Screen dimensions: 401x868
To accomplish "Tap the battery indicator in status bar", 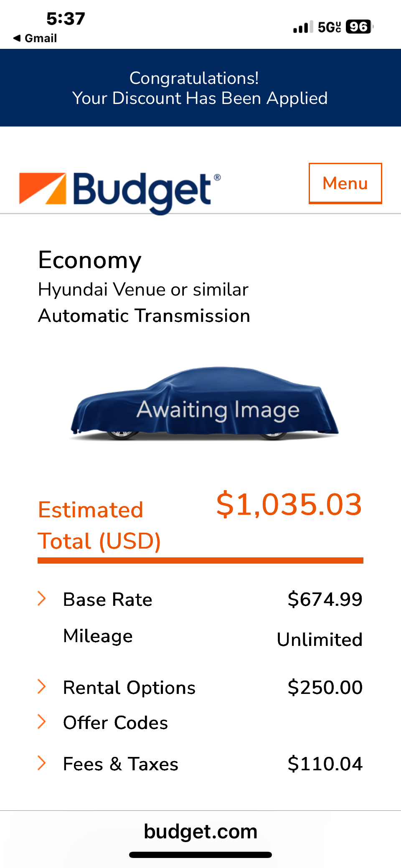I will coord(359,27).
